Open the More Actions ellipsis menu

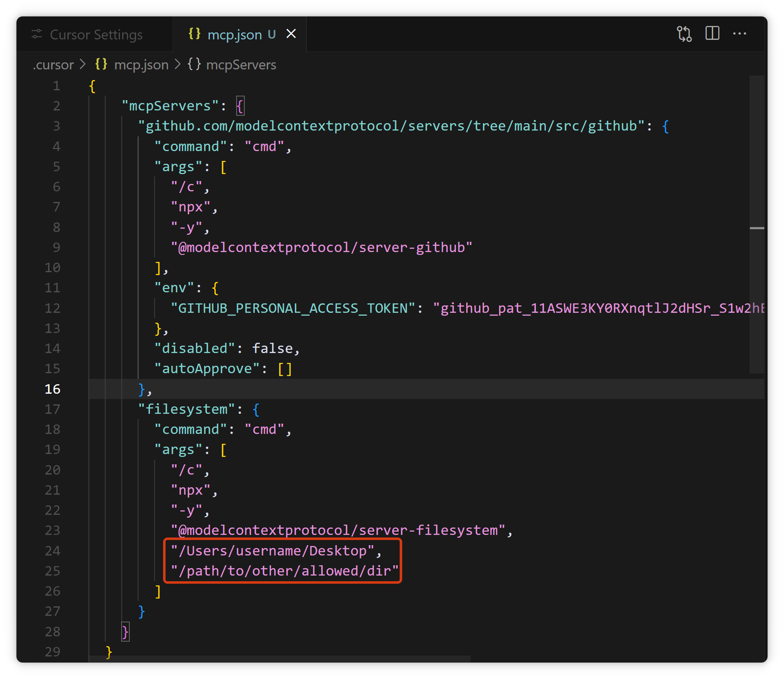739,34
